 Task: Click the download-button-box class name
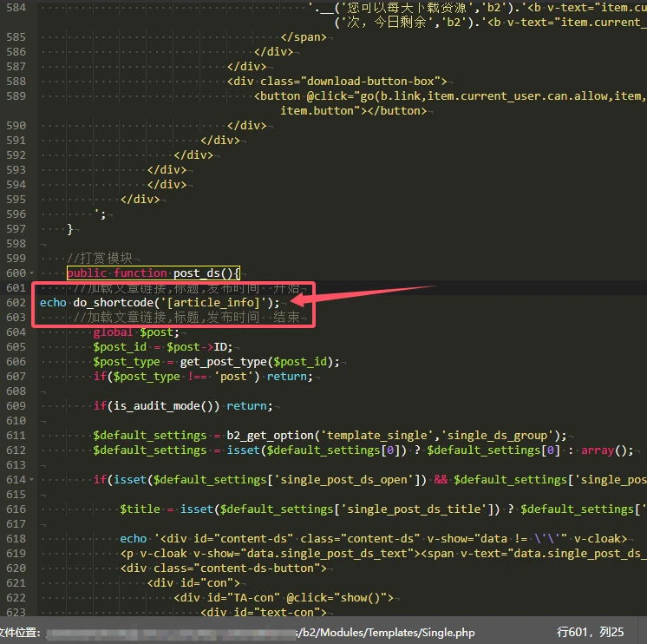click(377, 82)
